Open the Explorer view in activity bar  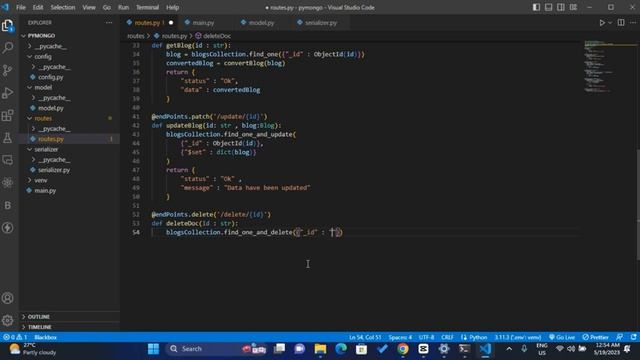[8, 26]
